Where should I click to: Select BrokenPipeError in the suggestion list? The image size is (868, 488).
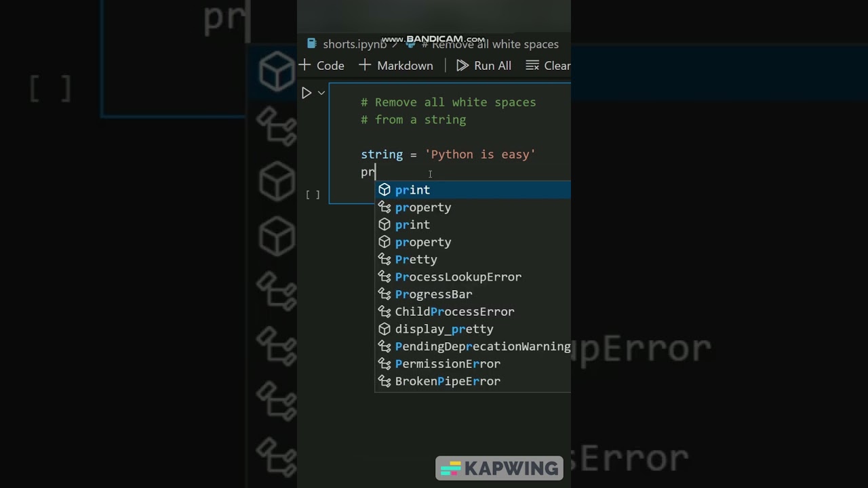click(473, 381)
